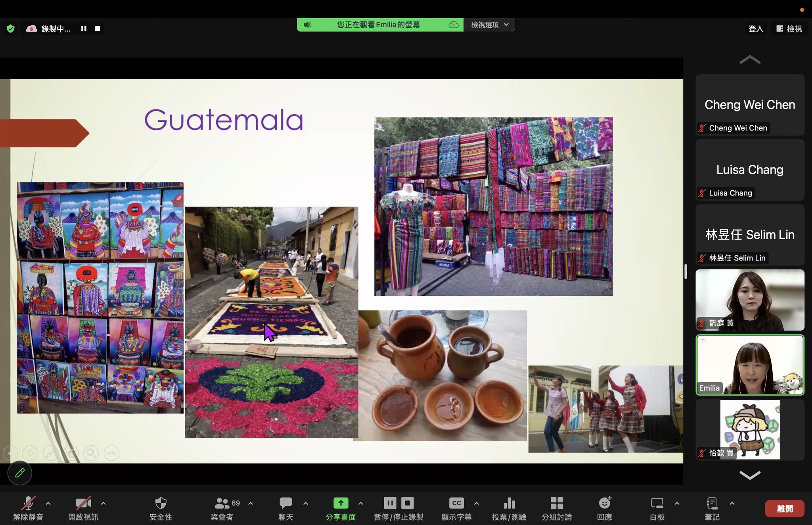Open the 檢視選項 view options dropdown
The width and height of the screenshot is (812, 525).
489,25
